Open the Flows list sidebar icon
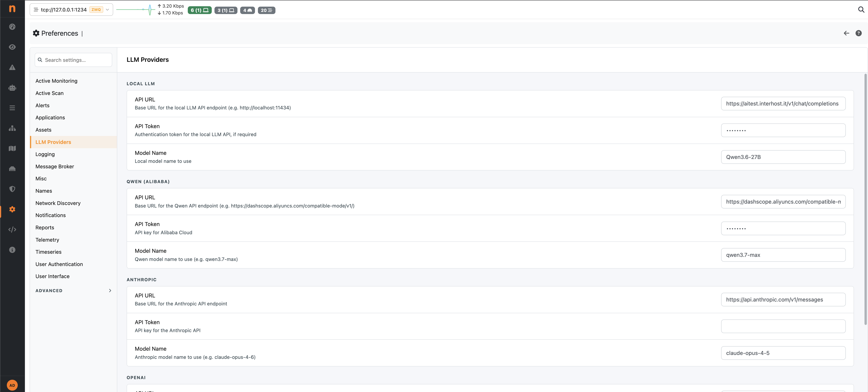 [12, 108]
